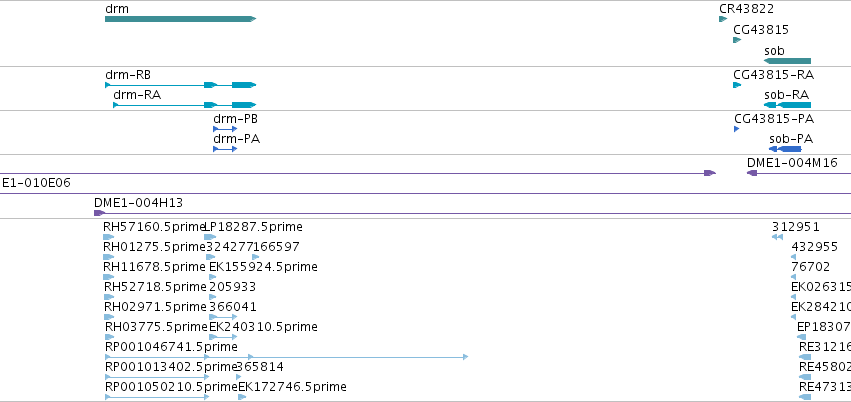Select the sob-RA transcript glyph

coord(787,105)
